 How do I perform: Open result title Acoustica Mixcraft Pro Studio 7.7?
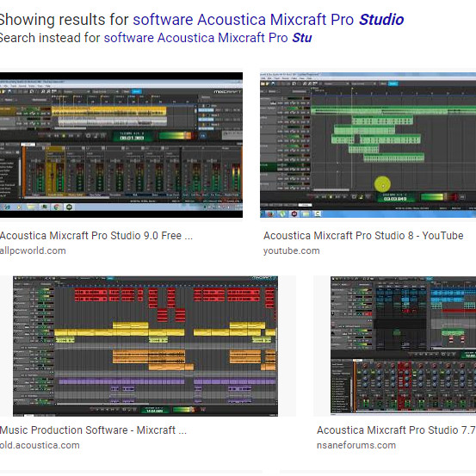(396, 430)
